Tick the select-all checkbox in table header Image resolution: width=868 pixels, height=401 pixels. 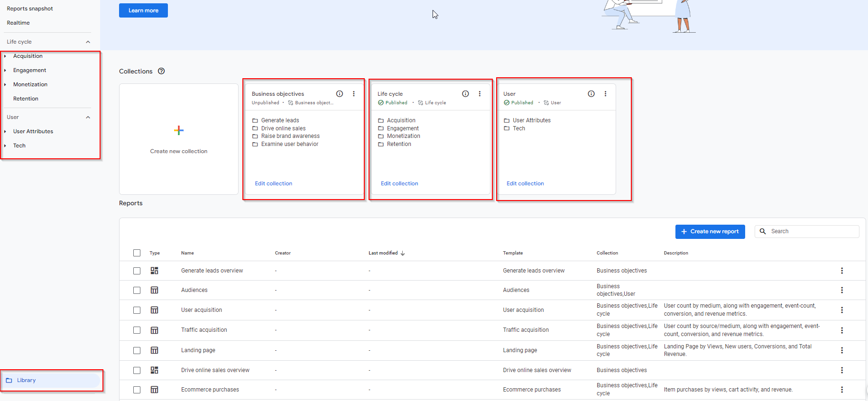137,253
